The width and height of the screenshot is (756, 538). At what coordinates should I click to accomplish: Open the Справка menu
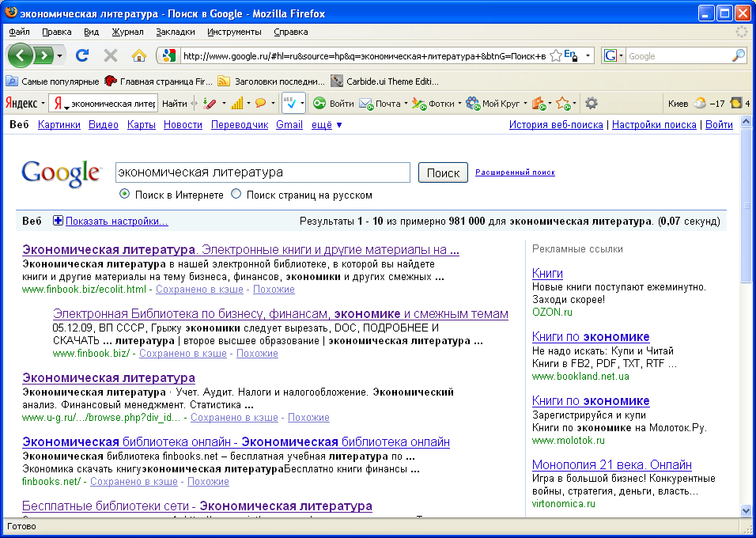point(290,32)
